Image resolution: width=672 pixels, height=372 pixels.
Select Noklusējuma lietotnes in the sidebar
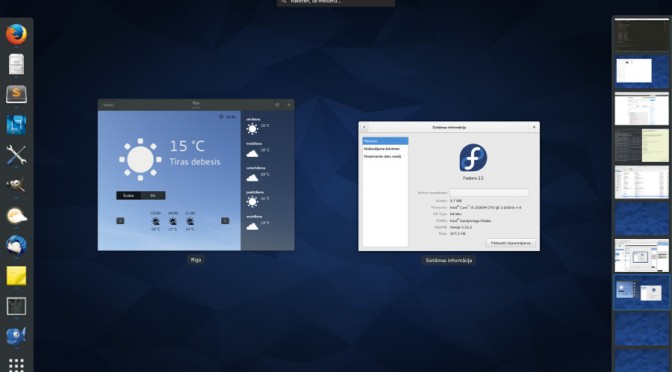[x=385, y=149]
